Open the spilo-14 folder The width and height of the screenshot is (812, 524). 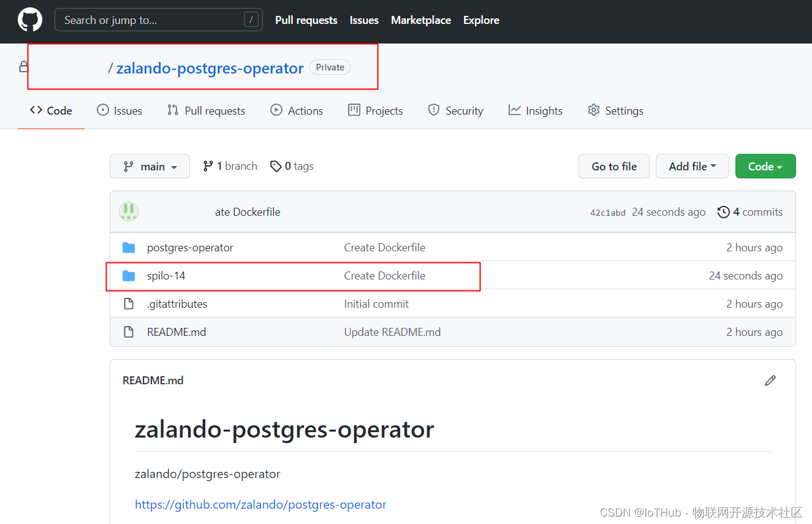point(166,276)
